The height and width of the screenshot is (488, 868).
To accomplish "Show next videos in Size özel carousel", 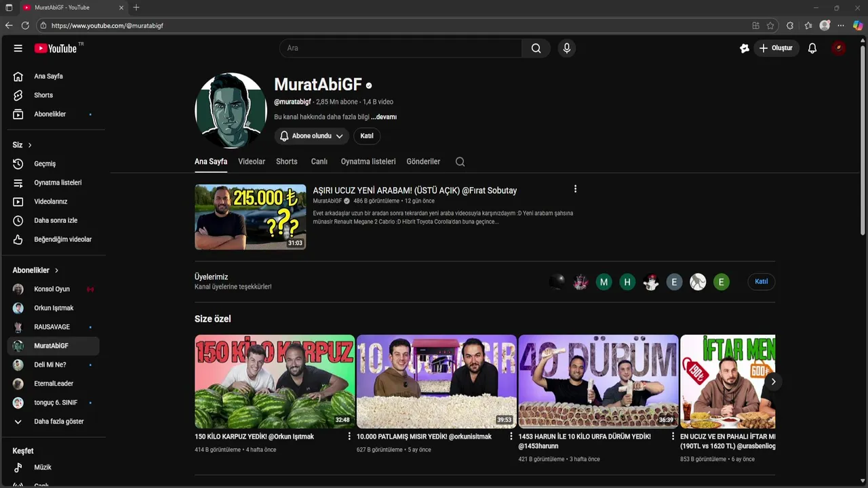I will pyautogui.click(x=773, y=382).
